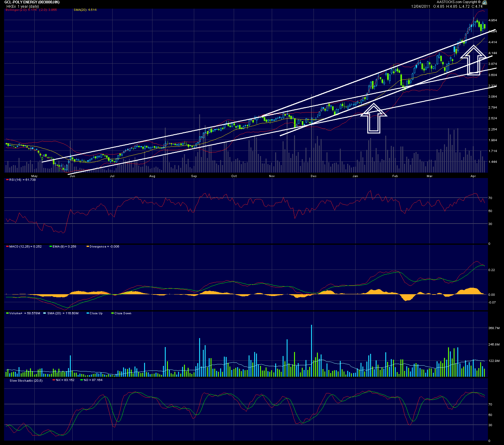The height and width of the screenshot is (445, 504).
Task: Click the 0.22 MACD axis label
Action: (492, 270)
